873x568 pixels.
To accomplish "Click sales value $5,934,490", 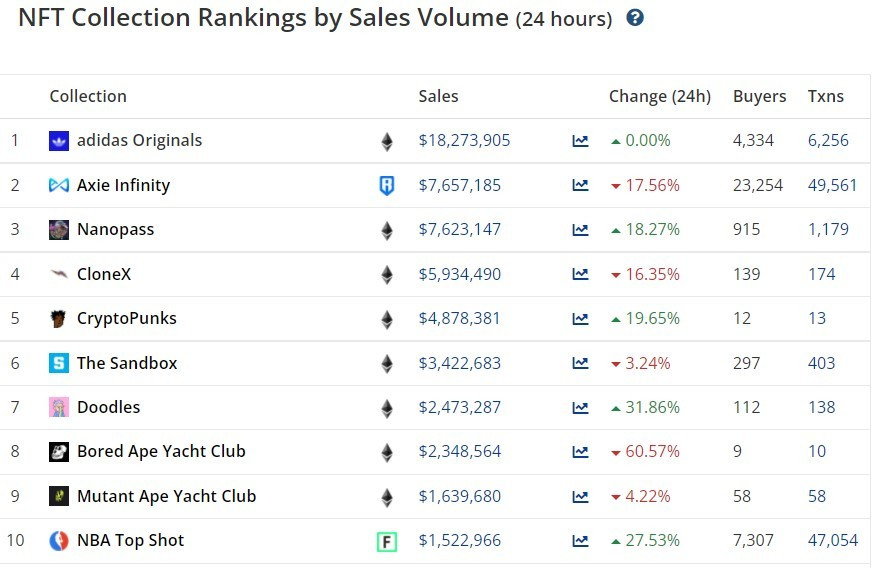I will tap(460, 275).
